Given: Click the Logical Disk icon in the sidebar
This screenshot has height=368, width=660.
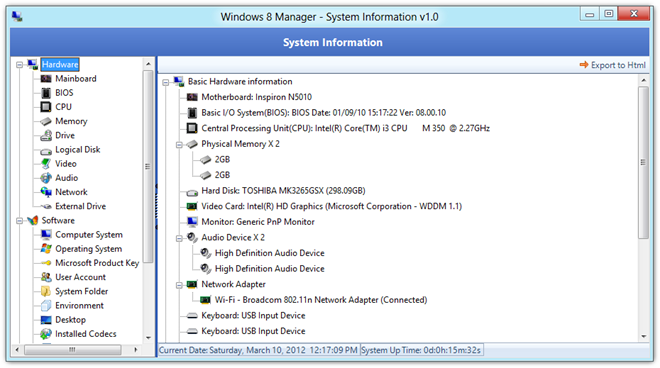Looking at the screenshot, I should [46, 151].
